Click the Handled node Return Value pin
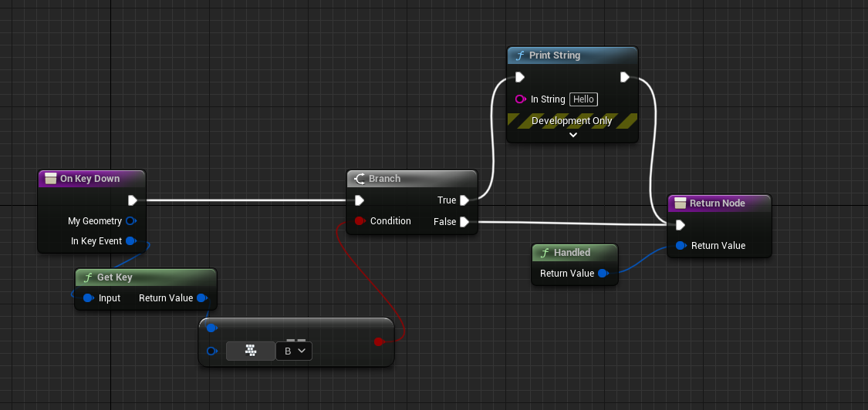The image size is (868, 410). click(x=603, y=274)
